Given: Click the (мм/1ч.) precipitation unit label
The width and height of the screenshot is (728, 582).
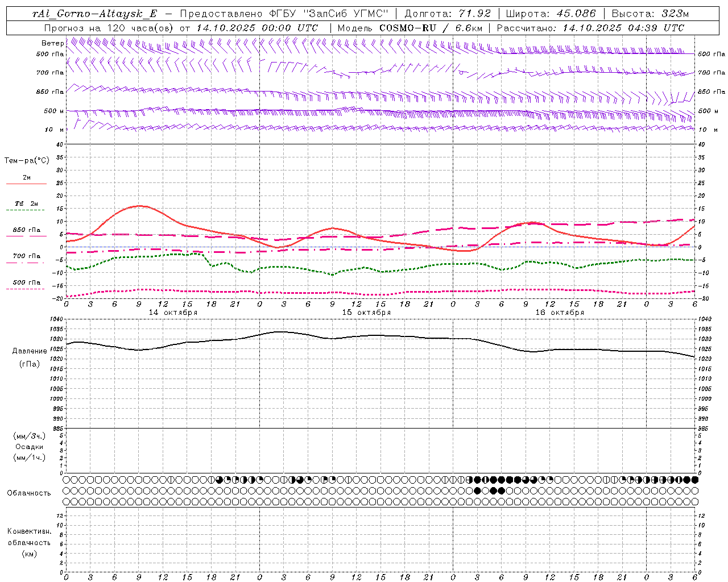Looking at the screenshot, I should coord(30,458).
